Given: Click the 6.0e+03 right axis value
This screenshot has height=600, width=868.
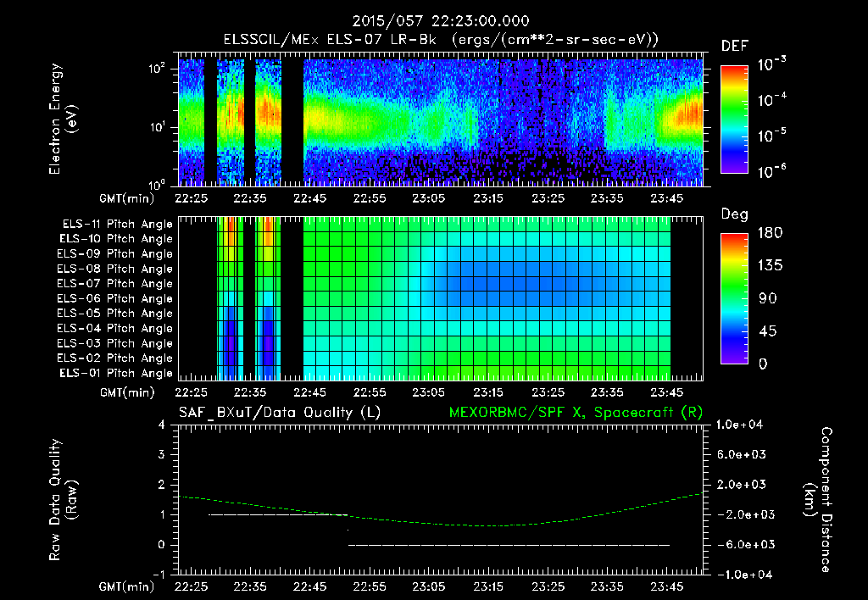Looking at the screenshot, I should (743, 454).
